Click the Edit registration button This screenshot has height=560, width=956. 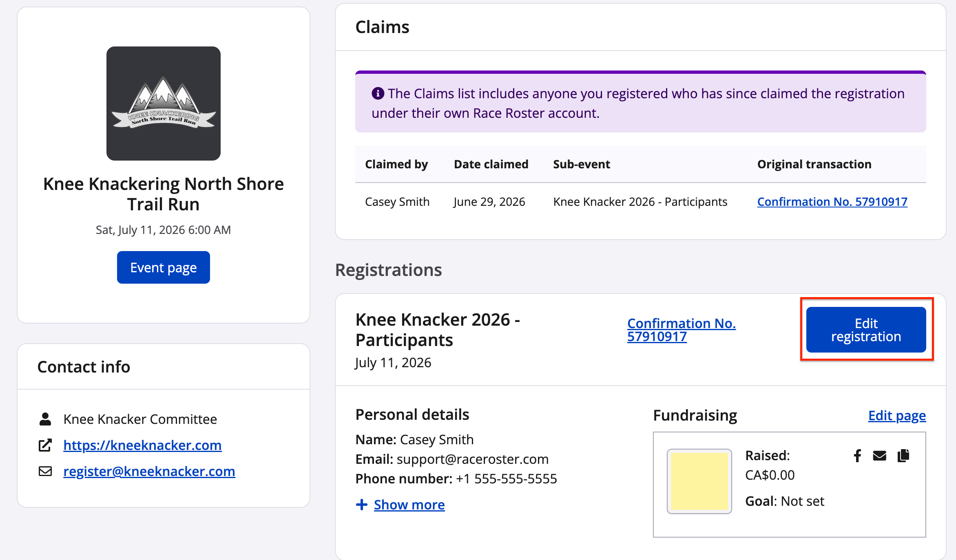coord(866,330)
